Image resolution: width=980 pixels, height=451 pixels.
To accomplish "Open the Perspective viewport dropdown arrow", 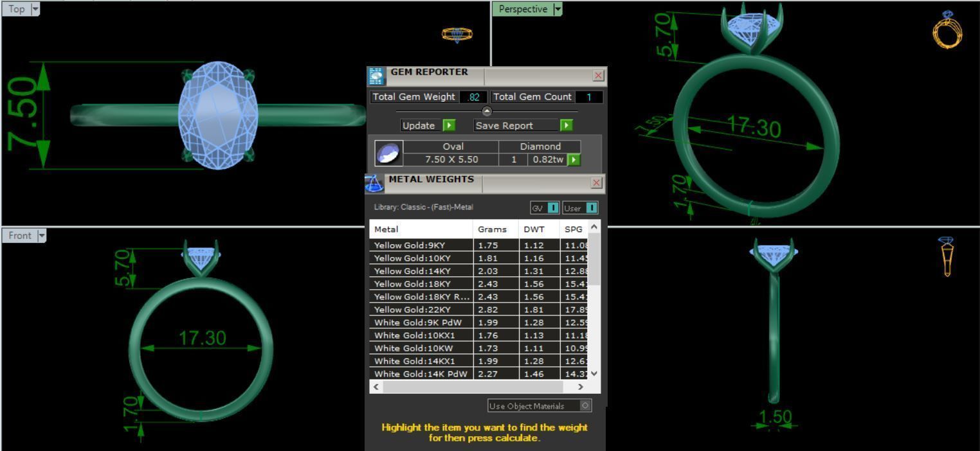I will coord(558,9).
